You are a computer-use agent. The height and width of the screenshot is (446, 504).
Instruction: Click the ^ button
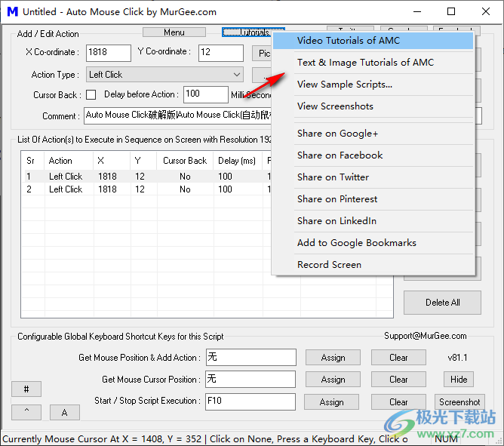coord(26,412)
